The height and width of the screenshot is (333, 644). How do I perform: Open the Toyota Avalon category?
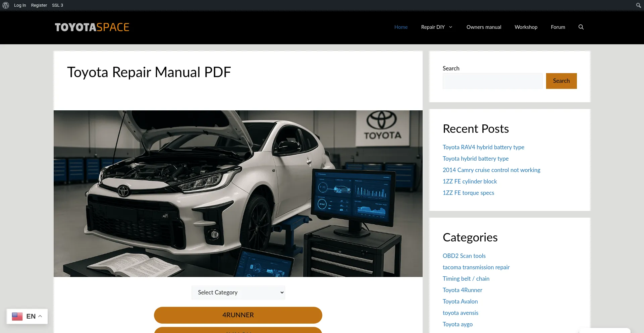tap(460, 301)
